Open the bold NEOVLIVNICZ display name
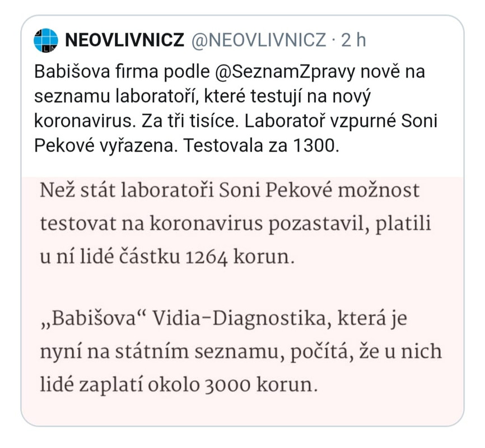 point(125,40)
